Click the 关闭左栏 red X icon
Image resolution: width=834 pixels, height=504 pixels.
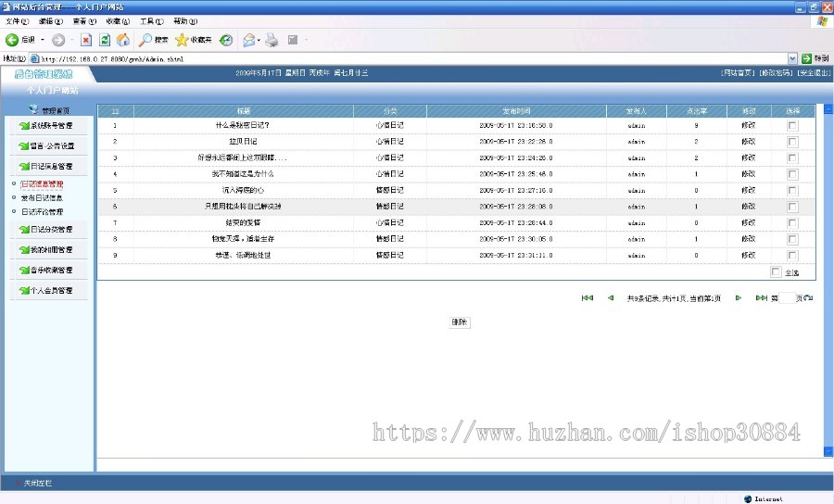coord(19,484)
